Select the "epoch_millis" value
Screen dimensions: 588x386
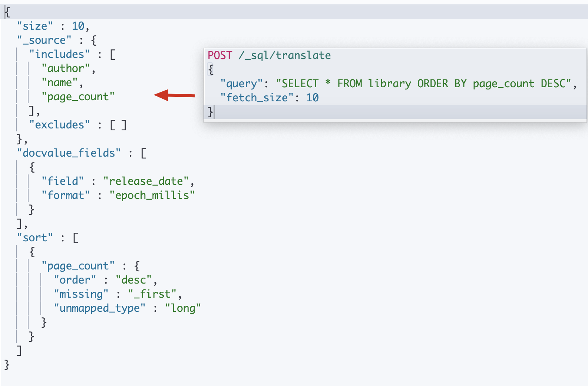[152, 195]
